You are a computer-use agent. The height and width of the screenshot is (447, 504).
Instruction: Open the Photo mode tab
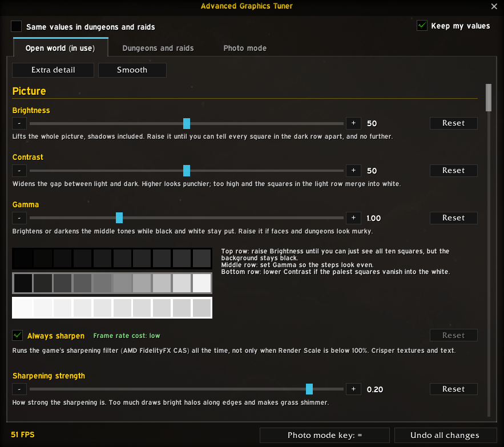pos(245,48)
